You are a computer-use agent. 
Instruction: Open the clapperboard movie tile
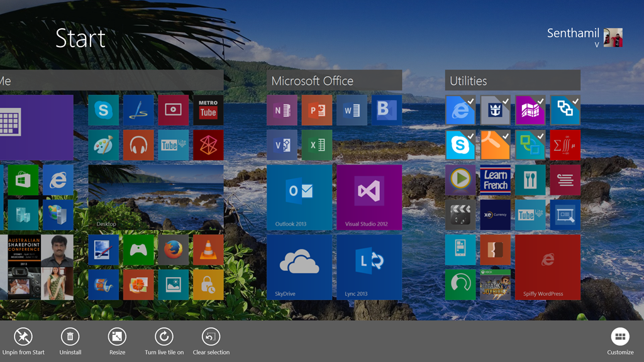coord(460,215)
